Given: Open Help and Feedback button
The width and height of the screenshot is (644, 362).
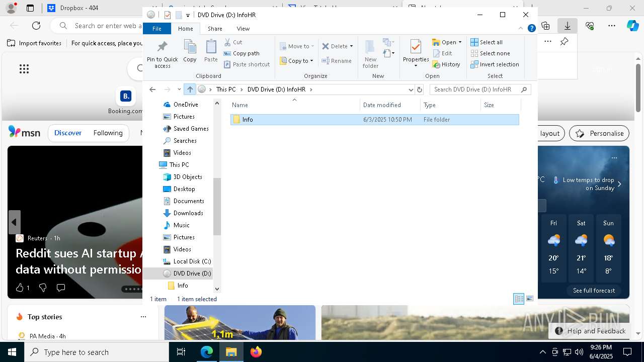Looking at the screenshot, I should (590, 331).
